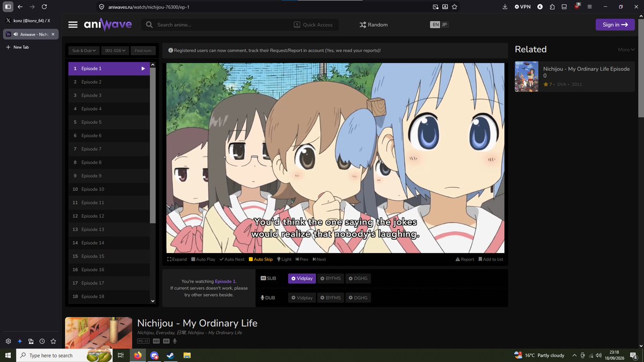Click the VPN button
644x362 pixels.
coord(524,7)
